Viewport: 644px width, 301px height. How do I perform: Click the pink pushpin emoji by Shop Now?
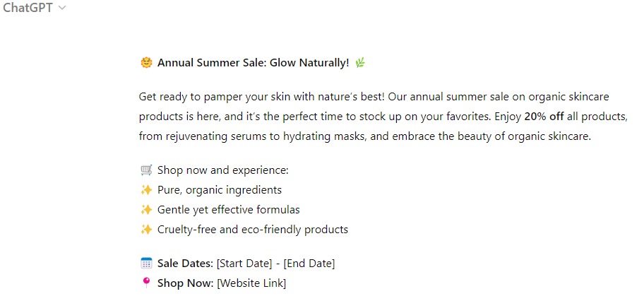point(146,283)
